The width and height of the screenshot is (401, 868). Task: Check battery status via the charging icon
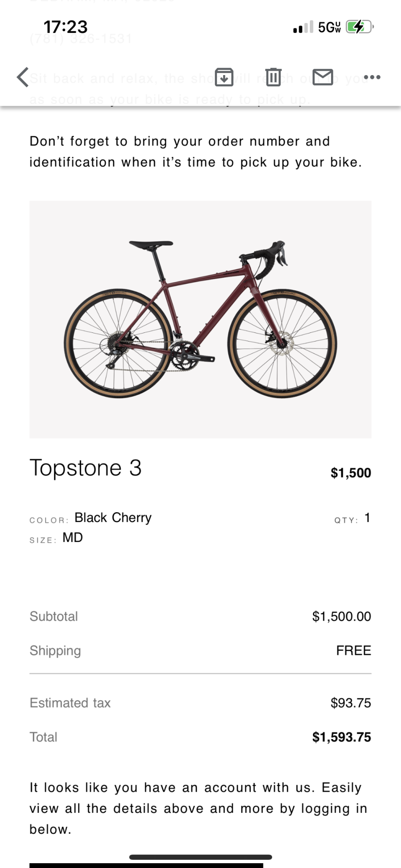358,27
